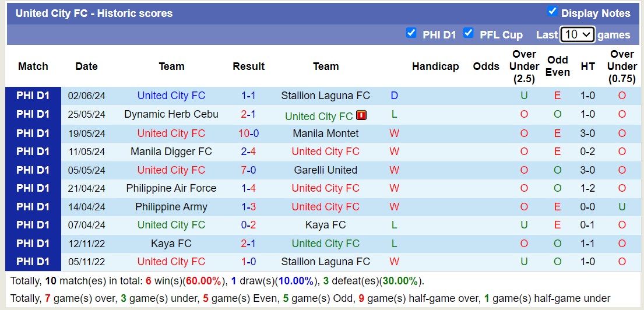Open the Last games count dropdown
The height and width of the screenshot is (310, 644).
pos(576,34)
